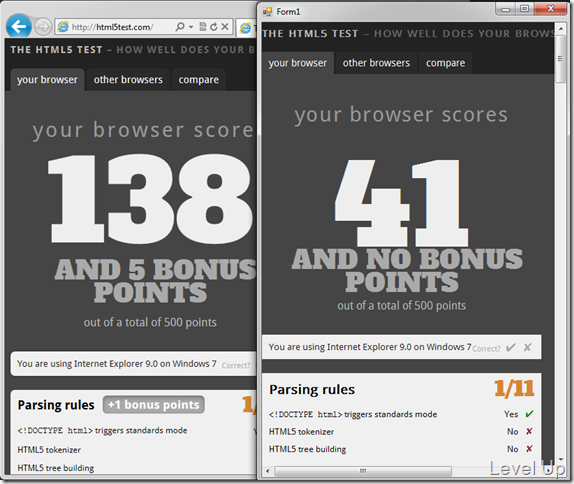Click the '1/11' score in Form1
This screenshot has height=484, width=574.
pyautogui.click(x=514, y=388)
